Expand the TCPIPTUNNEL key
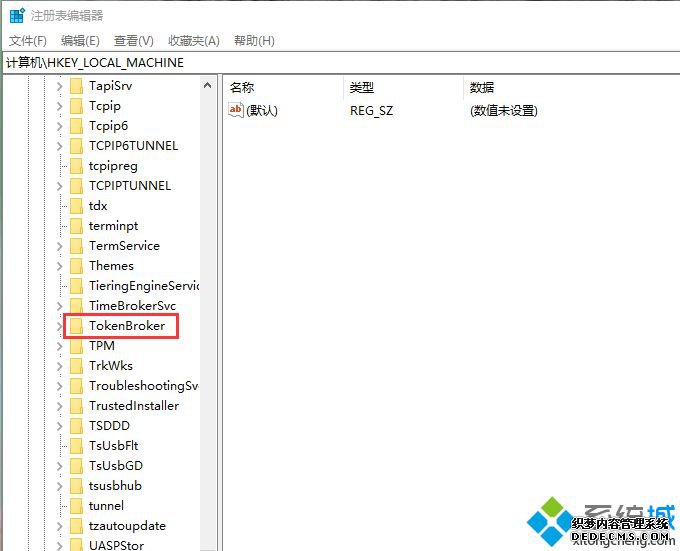The image size is (680, 551). pos(59,186)
